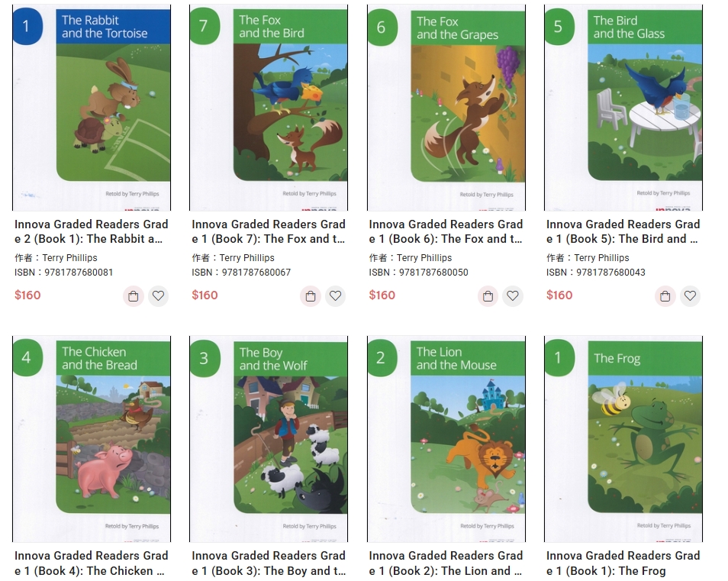Favorite The Rabbit and the Tortoise book
The height and width of the screenshot is (581, 728).
tap(158, 295)
